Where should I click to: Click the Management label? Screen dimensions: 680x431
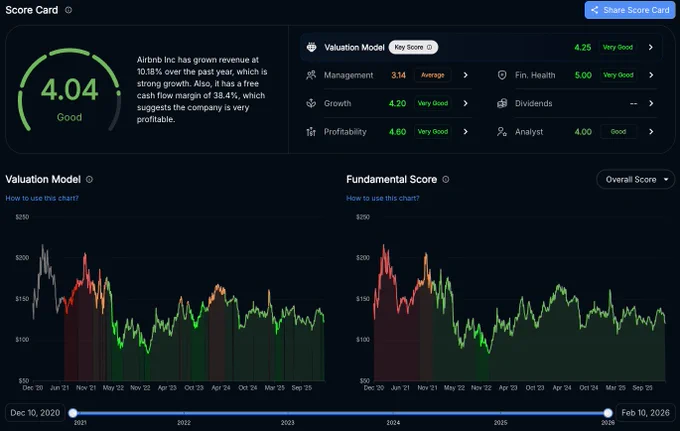(x=348, y=75)
